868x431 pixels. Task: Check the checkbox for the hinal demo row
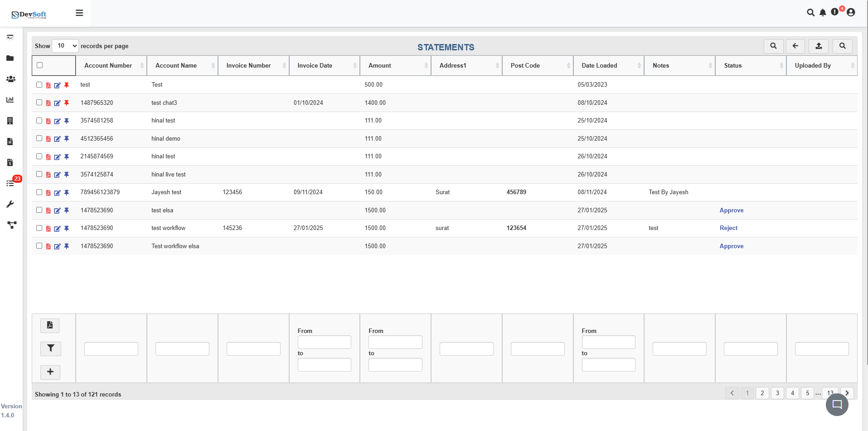39,138
